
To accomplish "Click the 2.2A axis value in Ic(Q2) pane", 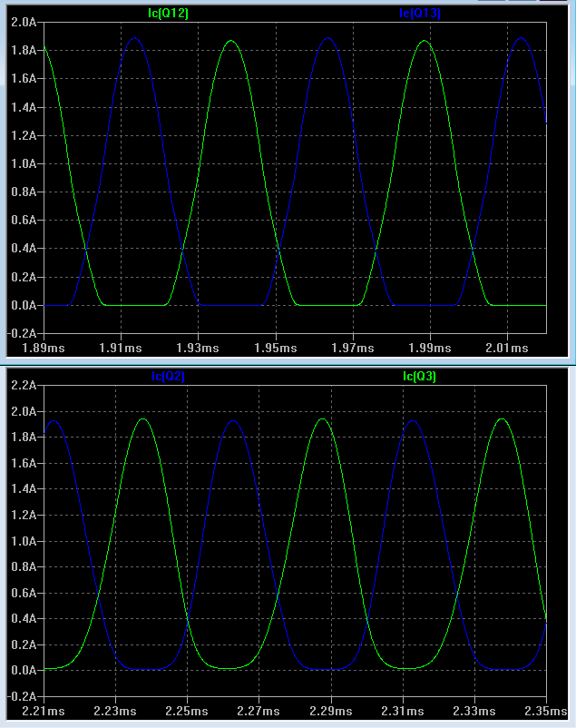I will point(24,385).
